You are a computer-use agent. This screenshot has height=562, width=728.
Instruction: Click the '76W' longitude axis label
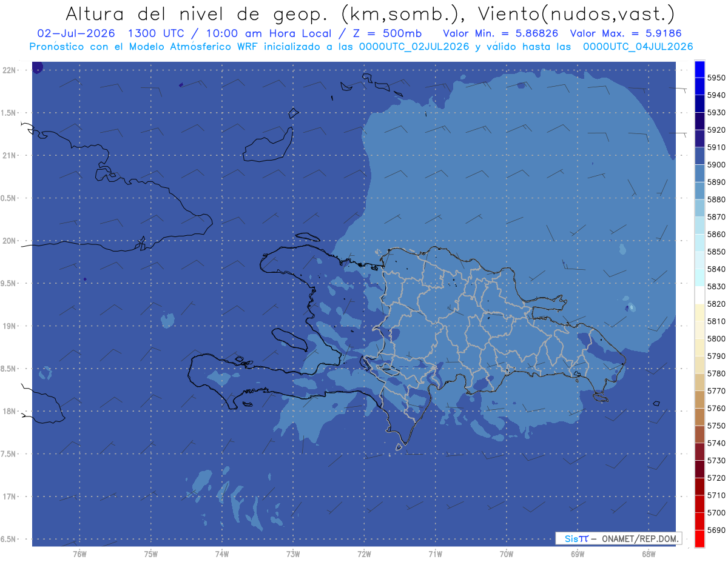[x=79, y=554]
